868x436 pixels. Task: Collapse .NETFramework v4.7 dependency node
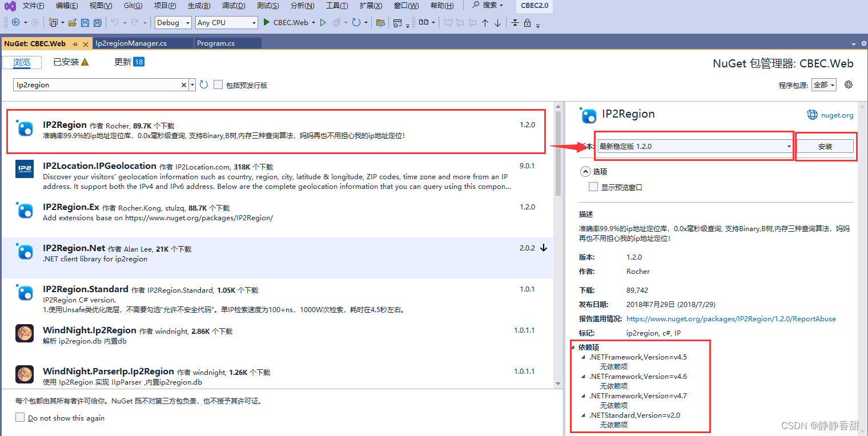coord(584,396)
